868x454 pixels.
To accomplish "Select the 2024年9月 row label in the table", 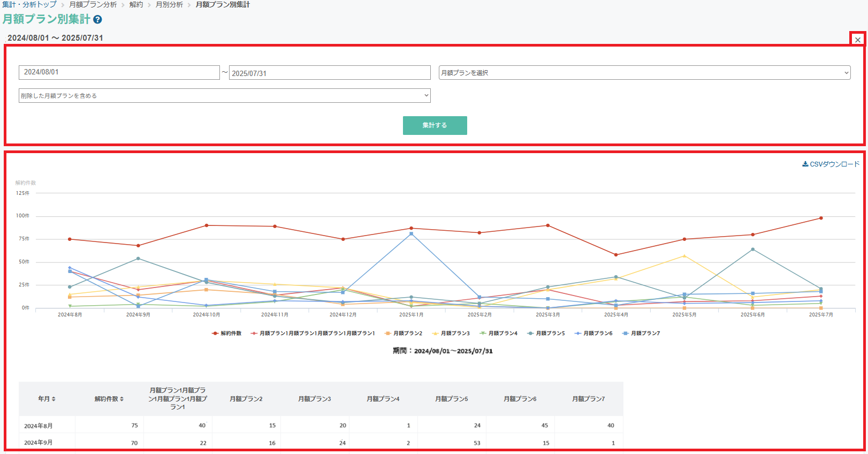I will (x=39, y=443).
